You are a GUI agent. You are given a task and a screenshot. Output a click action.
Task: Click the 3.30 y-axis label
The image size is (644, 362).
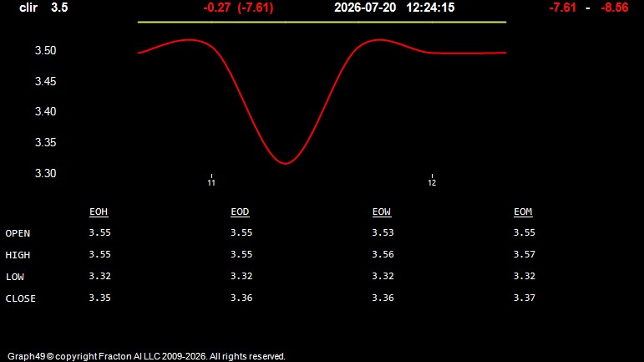pos(46,173)
